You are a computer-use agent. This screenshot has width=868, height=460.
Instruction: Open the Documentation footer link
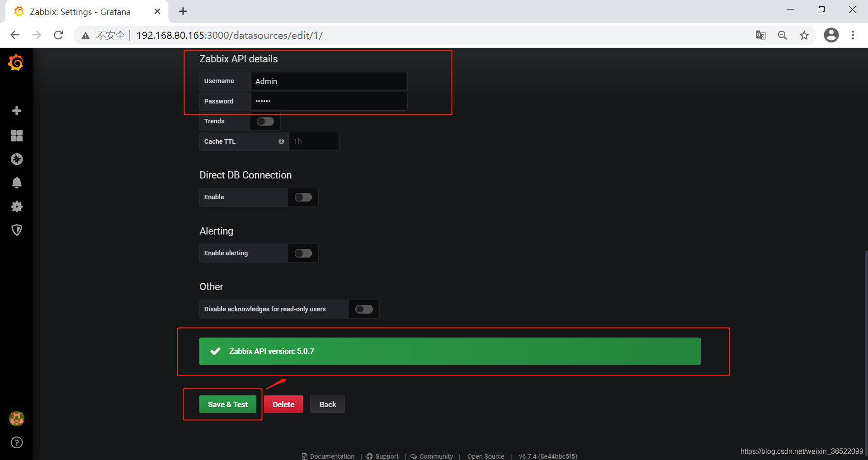328,456
